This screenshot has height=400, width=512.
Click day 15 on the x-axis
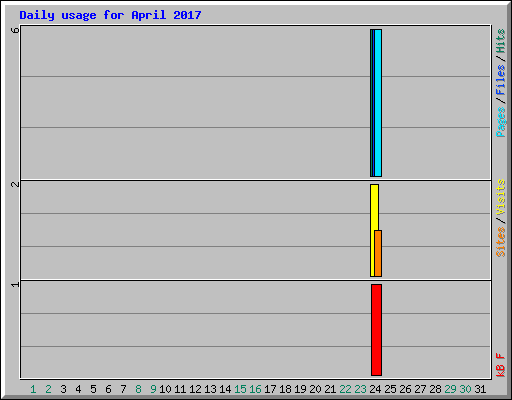tap(240, 389)
